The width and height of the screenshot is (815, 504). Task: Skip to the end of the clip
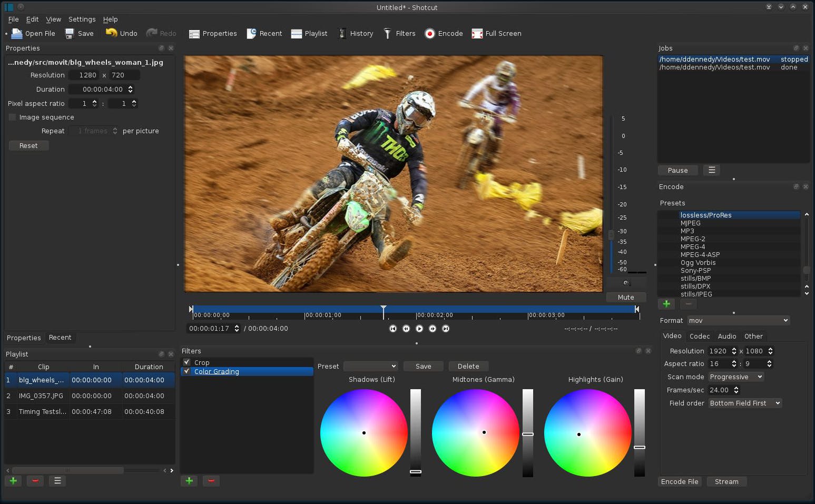tap(446, 329)
